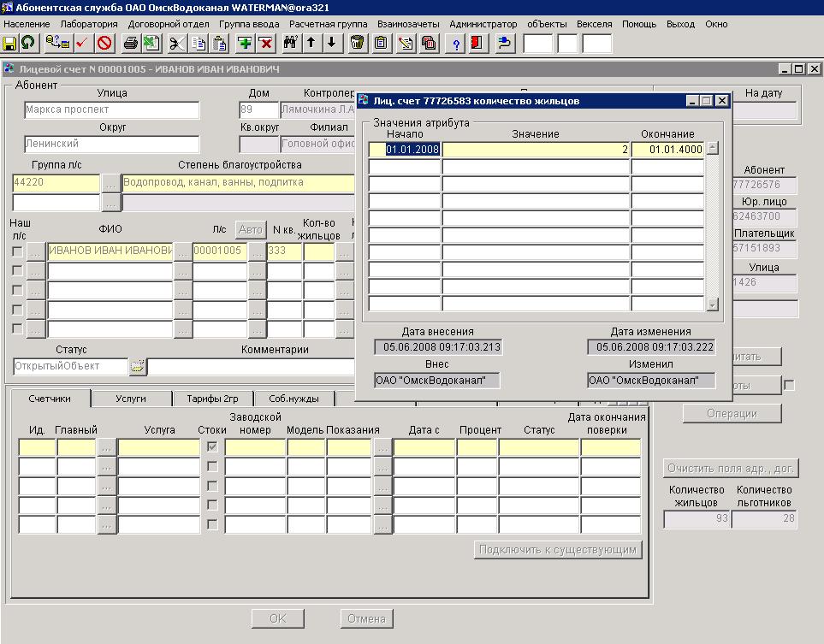
Task: Open the 'Статус' folder picker button
Action: coord(137,366)
